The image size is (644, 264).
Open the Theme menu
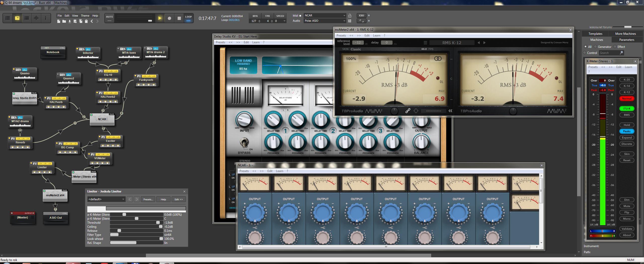click(x=85, y=16)
